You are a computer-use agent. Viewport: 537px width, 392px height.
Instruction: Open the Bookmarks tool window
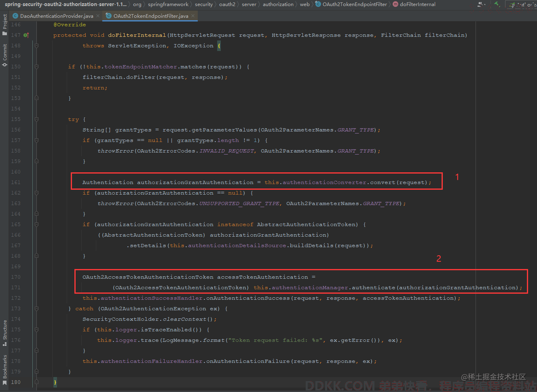pos(4,370)
